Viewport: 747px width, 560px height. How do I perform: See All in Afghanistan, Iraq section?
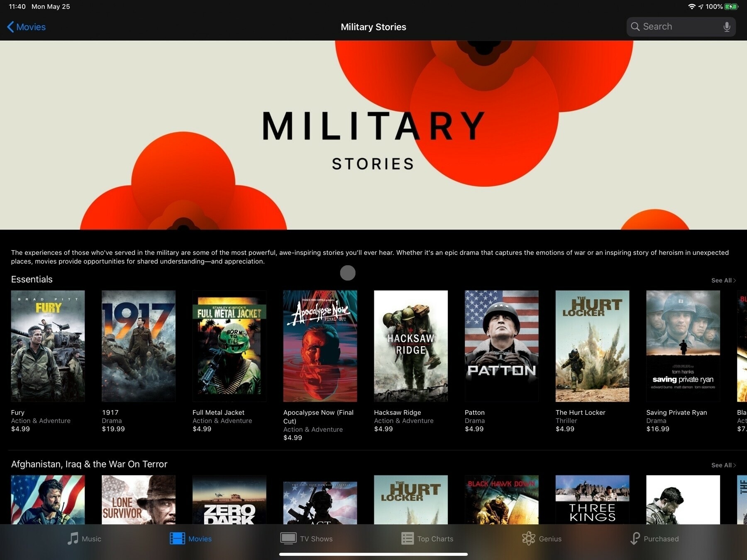coord(723,465)
